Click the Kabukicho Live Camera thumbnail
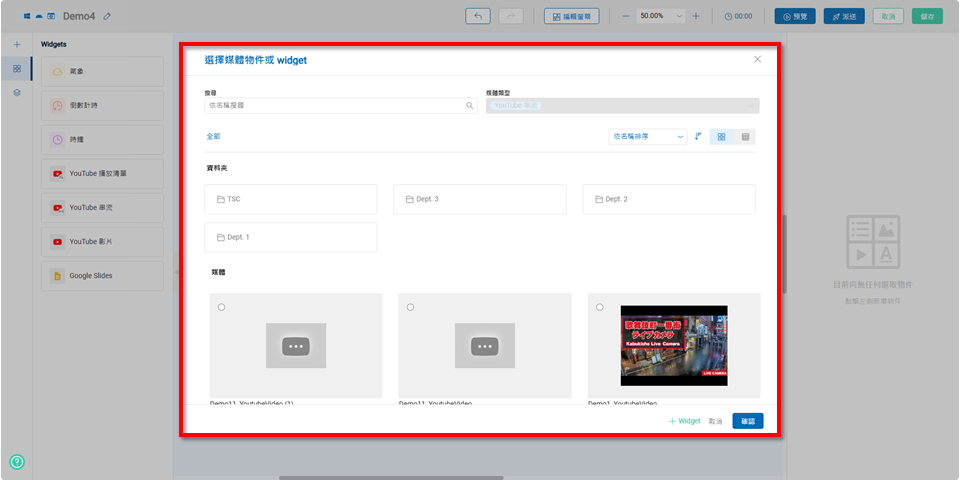The image size is (960, 480). pos(674,345)
